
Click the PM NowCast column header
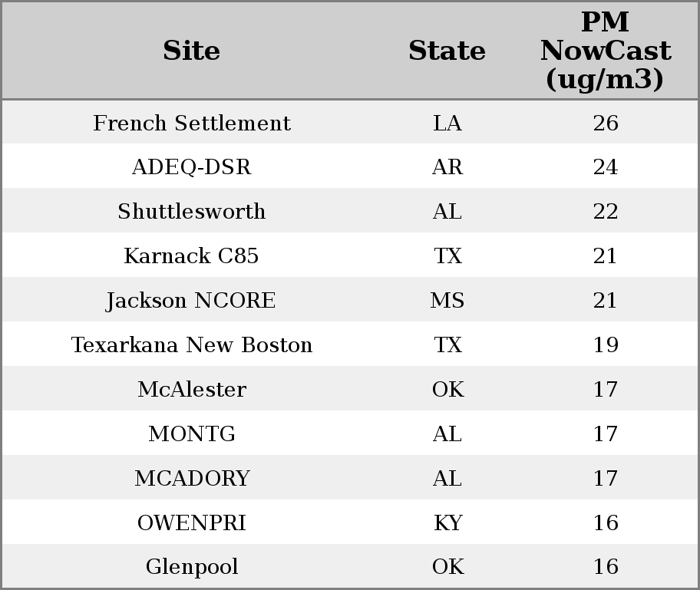pos(605,51)
